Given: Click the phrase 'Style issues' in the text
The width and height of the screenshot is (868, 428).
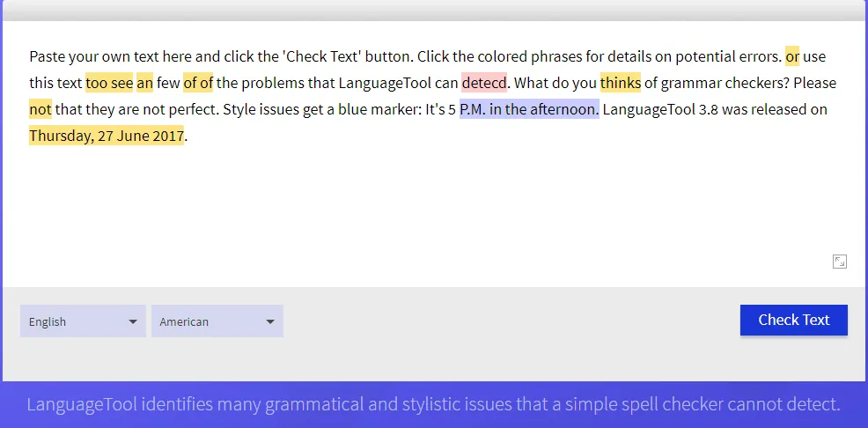Looking at the screenshot, I should coord(261,109).
